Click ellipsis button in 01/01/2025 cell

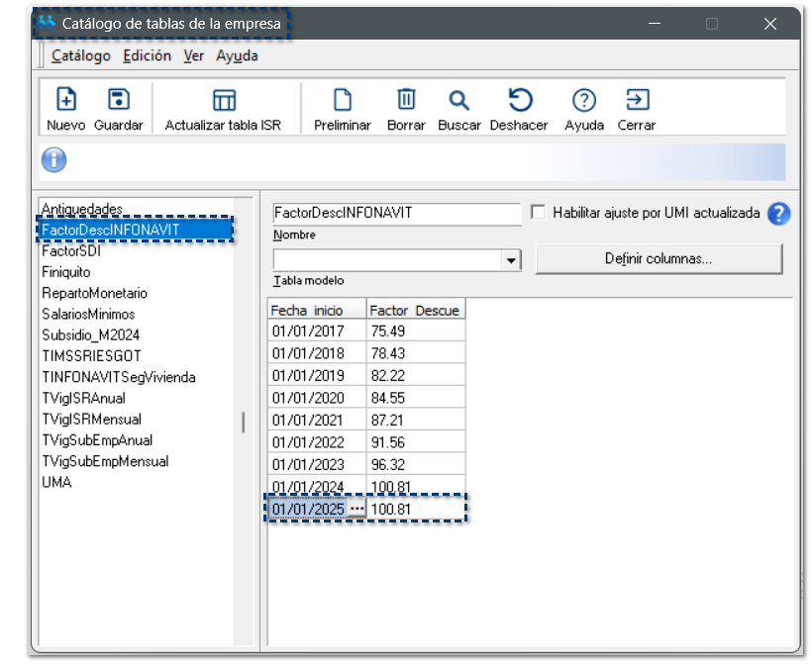(x=356, y=509)
